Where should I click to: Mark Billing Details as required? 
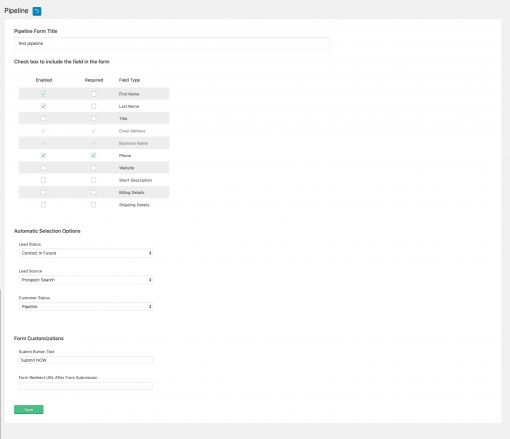tap(94, 193)
